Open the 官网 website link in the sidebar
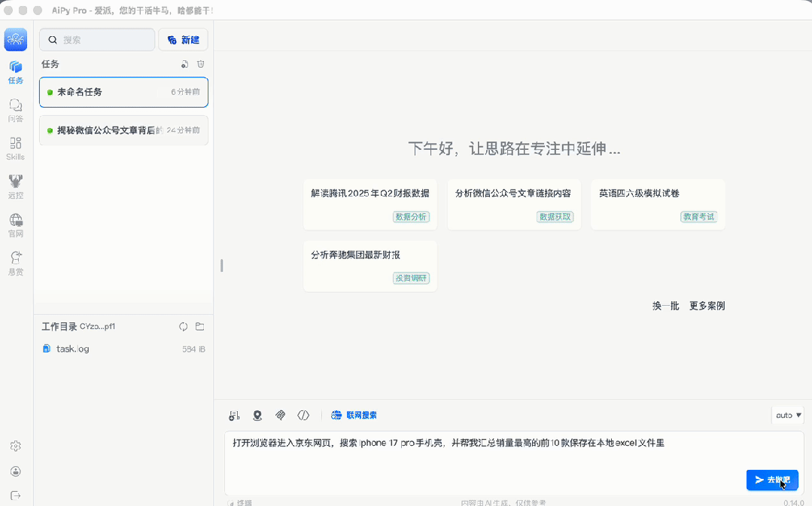Screen dimensions: 812x506 click(16, 225)
